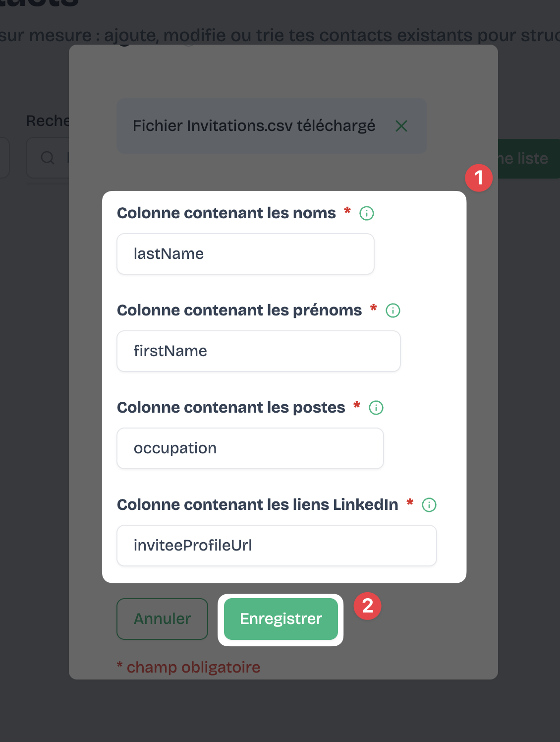Screen dimensions: 560x742
Task: Click the search magnifier icon
Action: [x=47, y=158]
